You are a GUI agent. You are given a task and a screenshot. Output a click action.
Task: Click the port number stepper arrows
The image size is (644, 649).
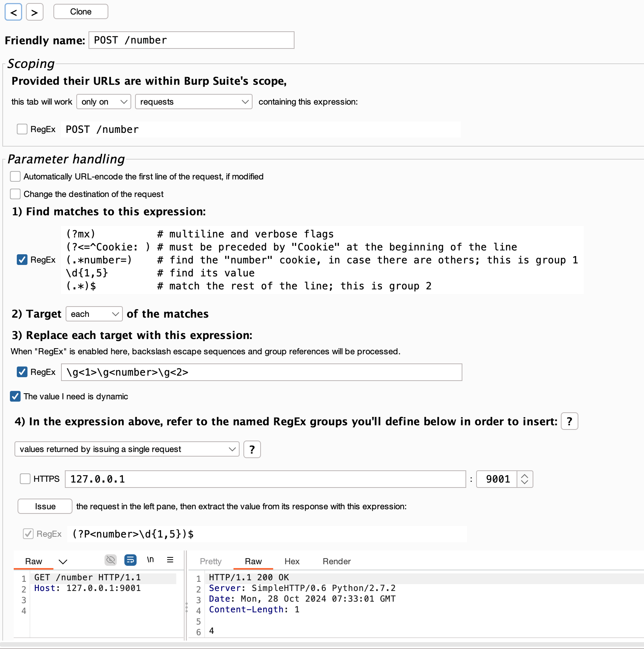[525, 479]
